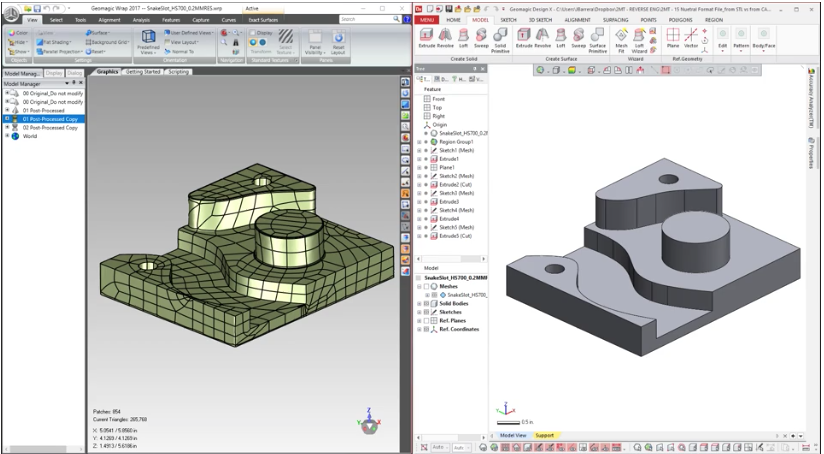Open the Body/Face dropdown in Design X

[x=764, y=39]
